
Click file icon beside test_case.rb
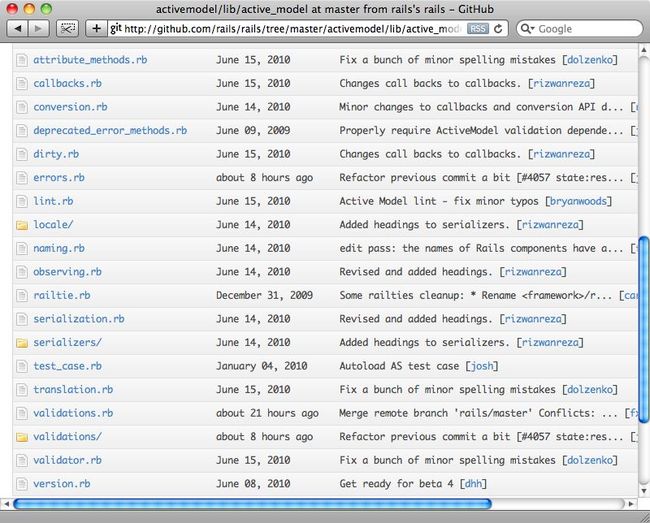[22, 366]
